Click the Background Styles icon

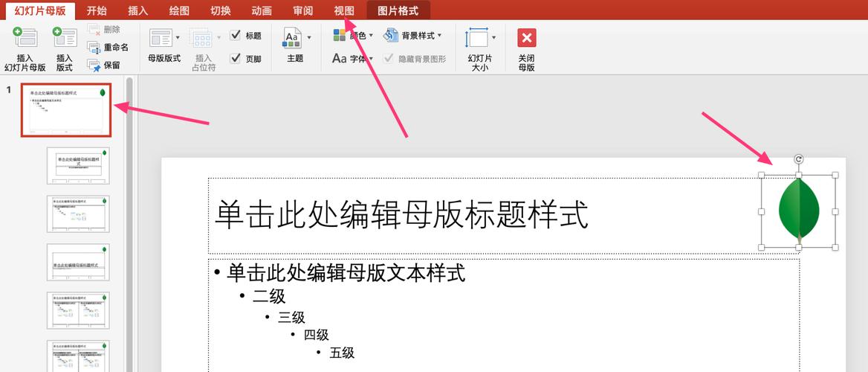(x=391, y=35)
